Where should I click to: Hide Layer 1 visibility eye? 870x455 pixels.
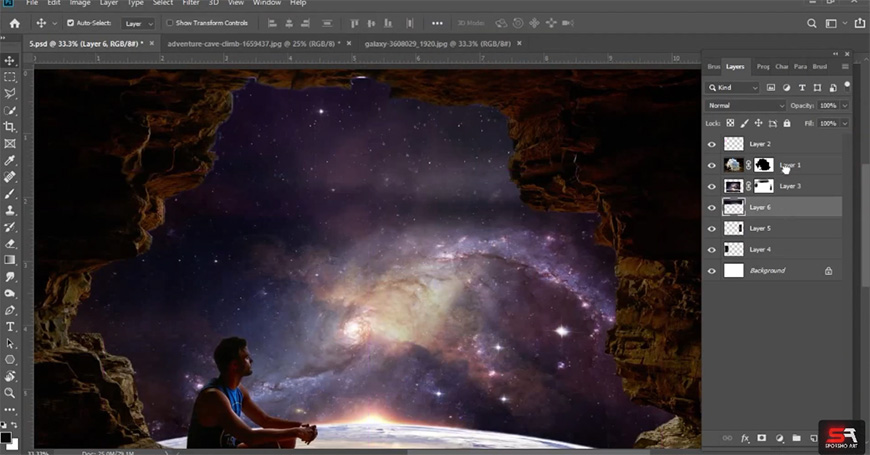pos(712,165)
